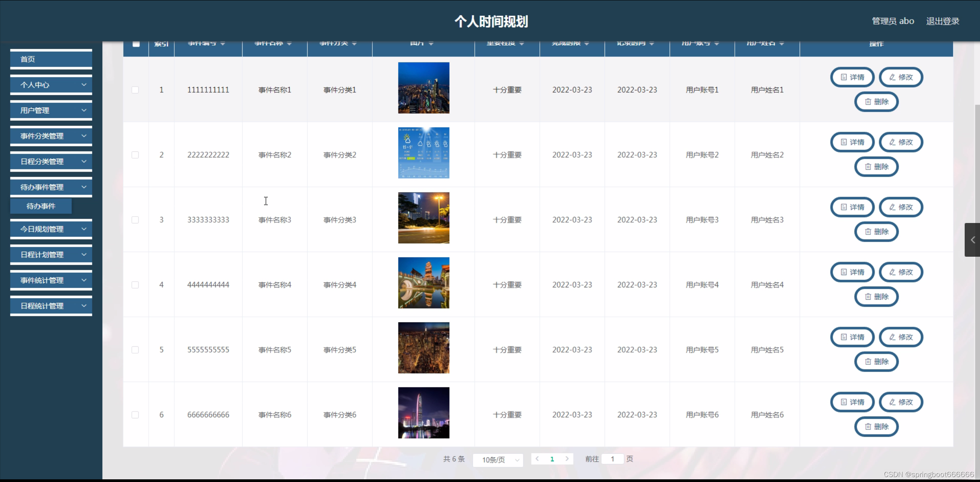Select the checkbox for row 4
980x482 pixels.
pyautogui.click(x=135, y=285)
